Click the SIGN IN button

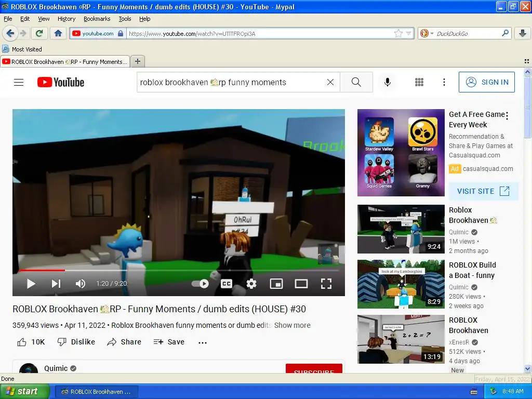486,82
